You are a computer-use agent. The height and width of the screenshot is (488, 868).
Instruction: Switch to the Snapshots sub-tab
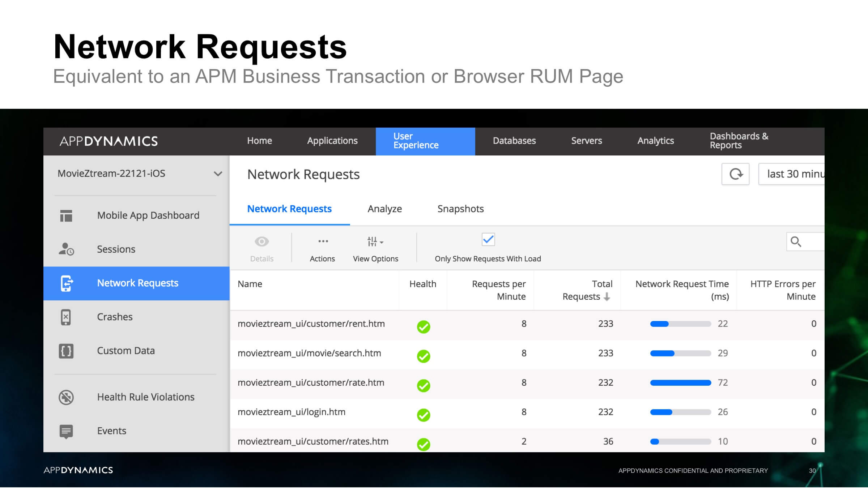pos(460,209)
